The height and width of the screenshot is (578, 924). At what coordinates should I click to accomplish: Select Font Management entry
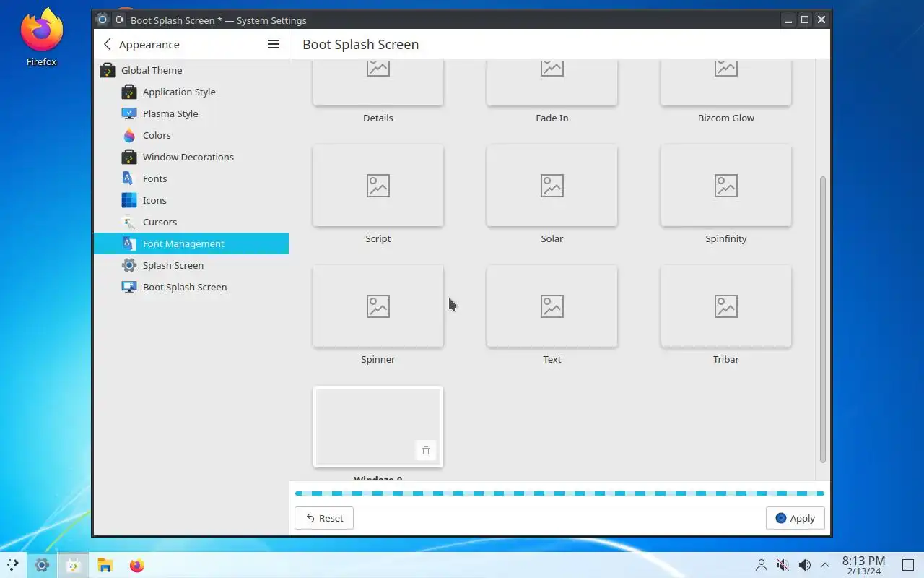coord(191,243)
